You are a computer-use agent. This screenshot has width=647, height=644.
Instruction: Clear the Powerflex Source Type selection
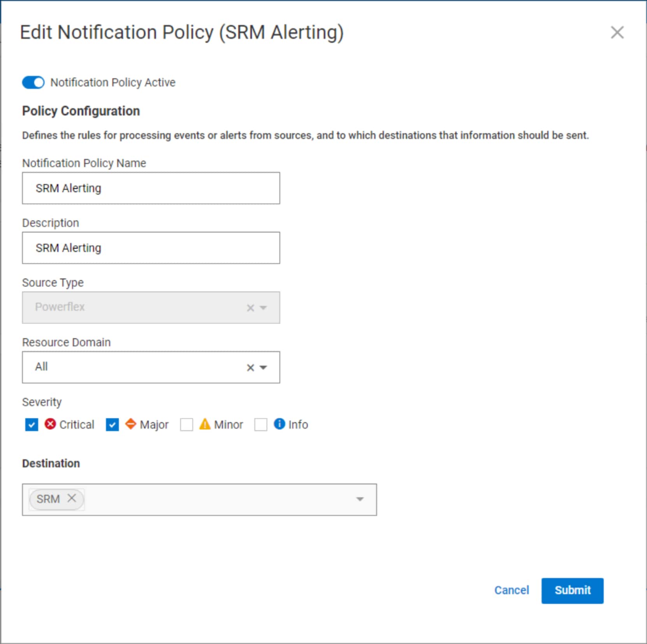[x=250, y=308]
